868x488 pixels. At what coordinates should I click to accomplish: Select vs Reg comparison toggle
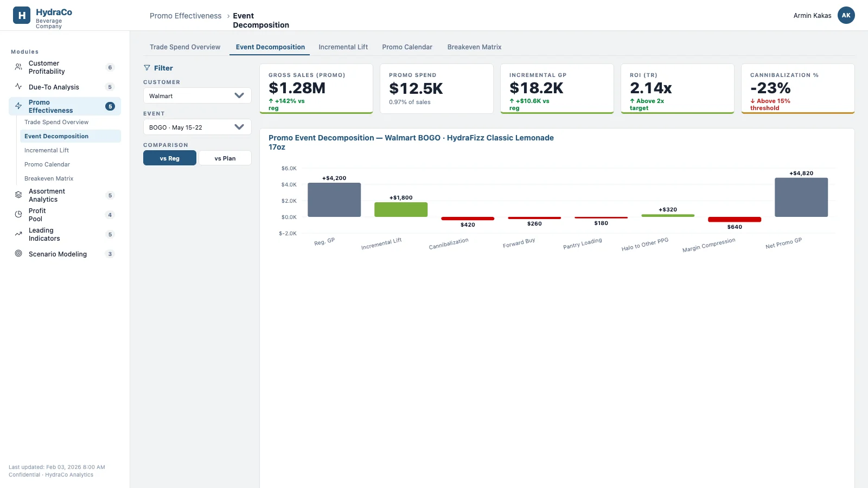(x=170, y=158)
